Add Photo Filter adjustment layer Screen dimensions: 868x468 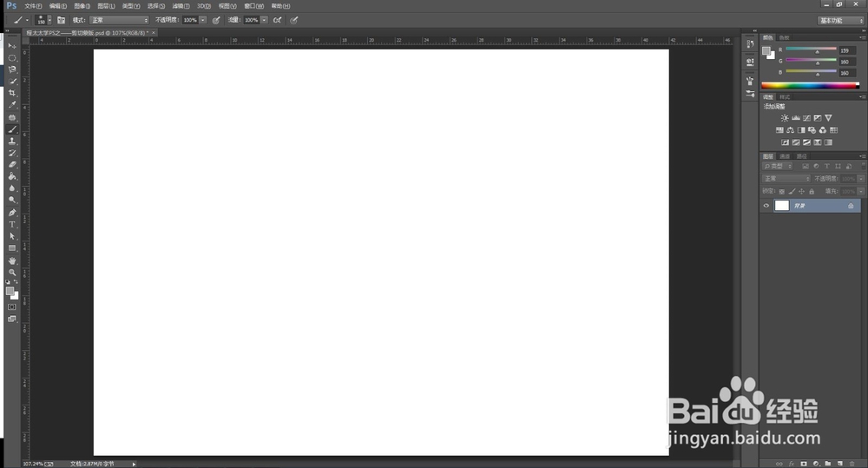tap(812, 130)
